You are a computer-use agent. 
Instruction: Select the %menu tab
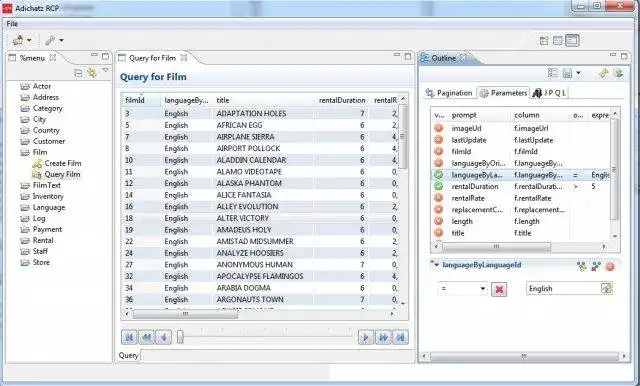(32, 58)
